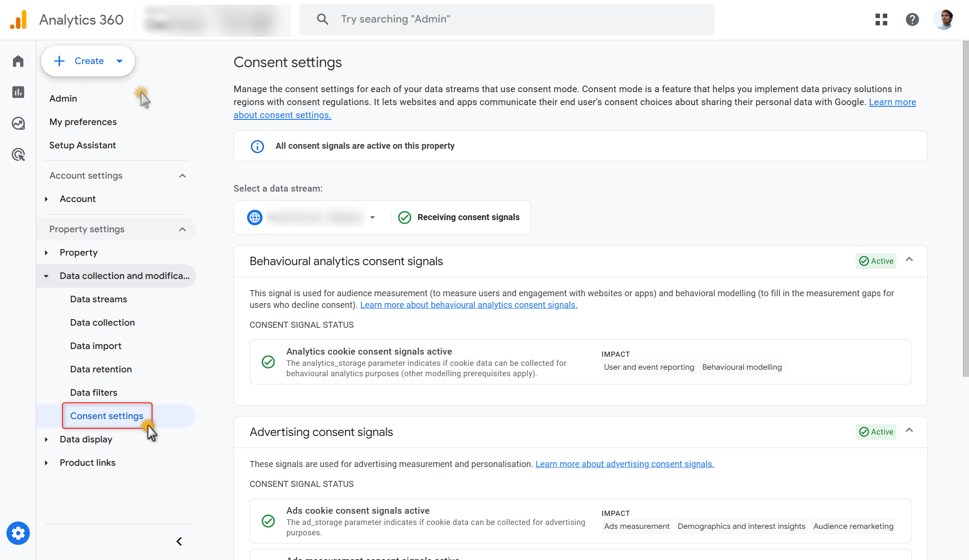Open Product links section label
The image size is (969, 560).
point(87,463)
